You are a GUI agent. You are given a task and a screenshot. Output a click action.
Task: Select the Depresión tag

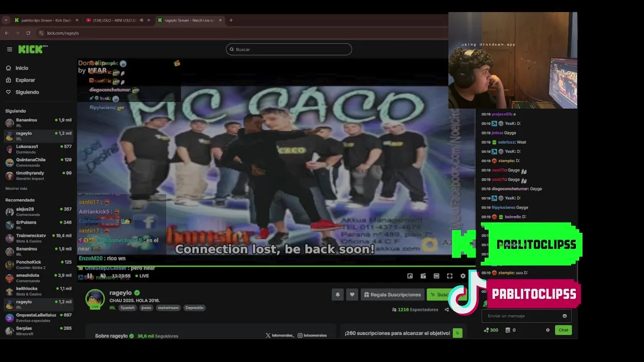194,308
